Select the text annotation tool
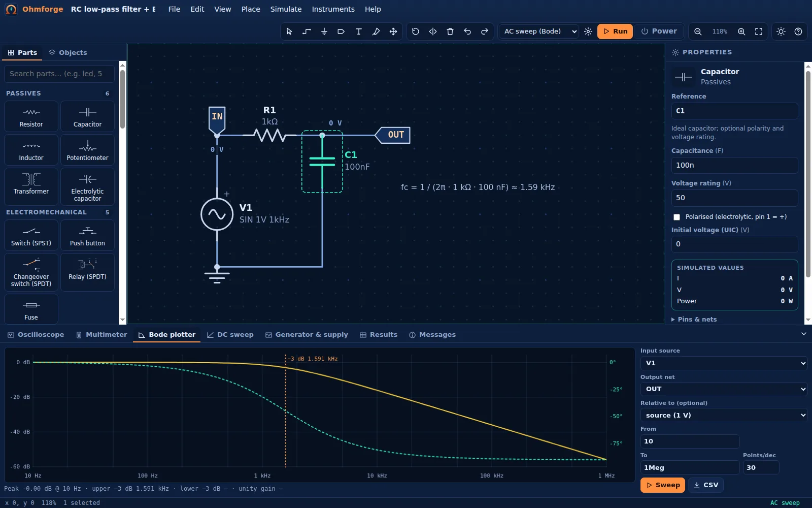The width and height of the screenshot is (812, 508). pos(358,31)
